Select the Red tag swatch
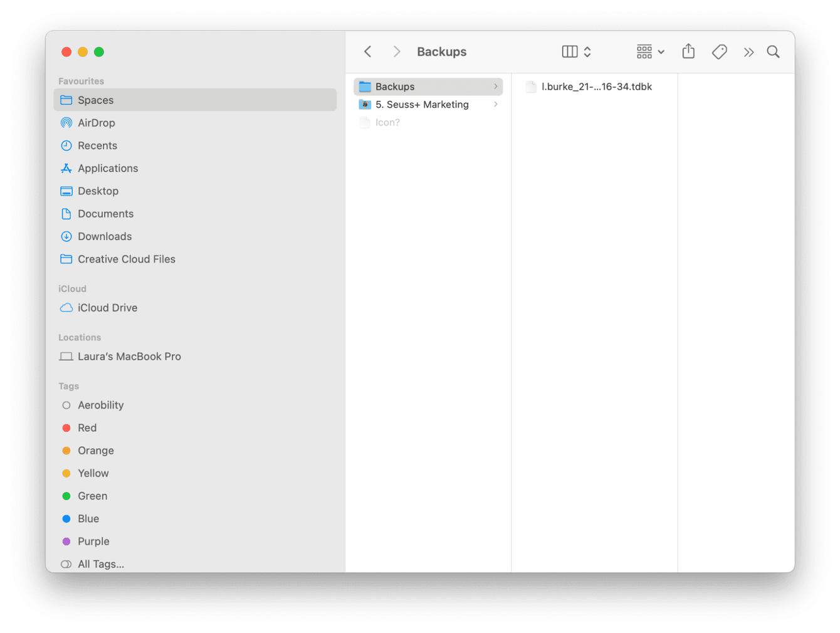The height and width of the screenshot is (633, 840). point(66,427)
